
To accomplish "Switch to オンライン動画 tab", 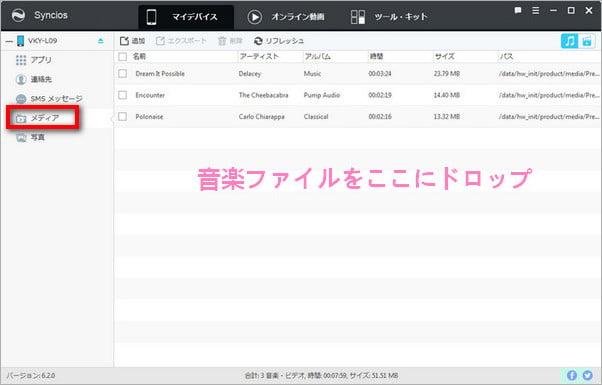I will (x=286, y=17).
